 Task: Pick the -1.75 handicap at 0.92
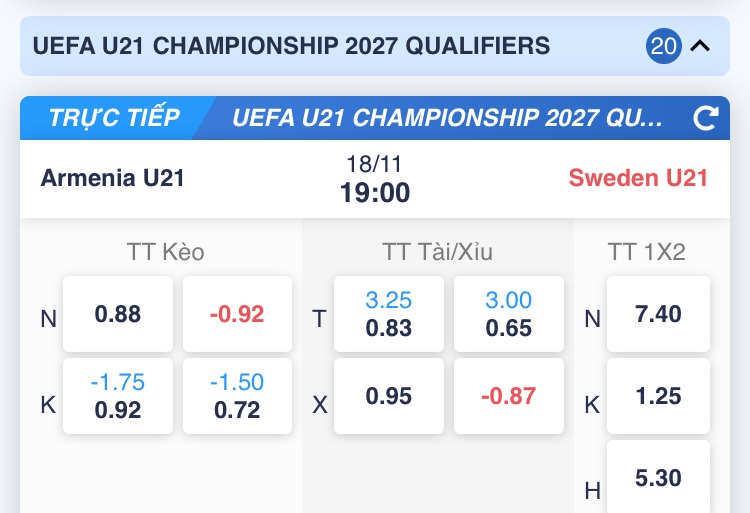[x=118, y=396]
